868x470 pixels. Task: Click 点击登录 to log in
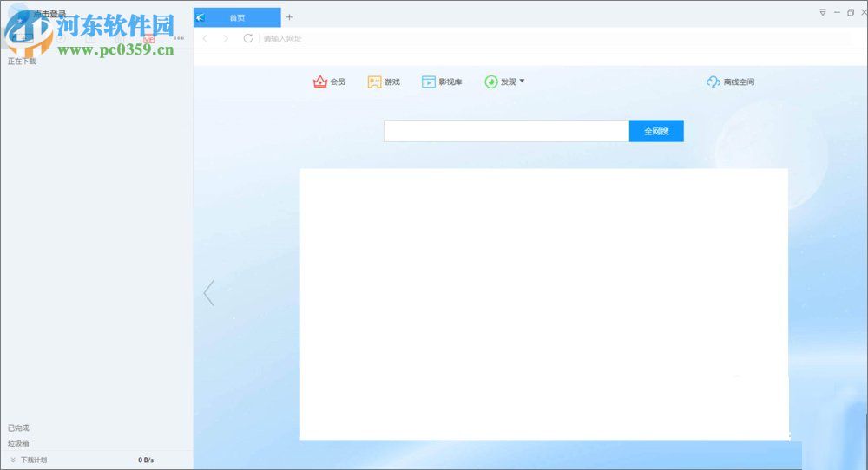[x=49, y=13]
